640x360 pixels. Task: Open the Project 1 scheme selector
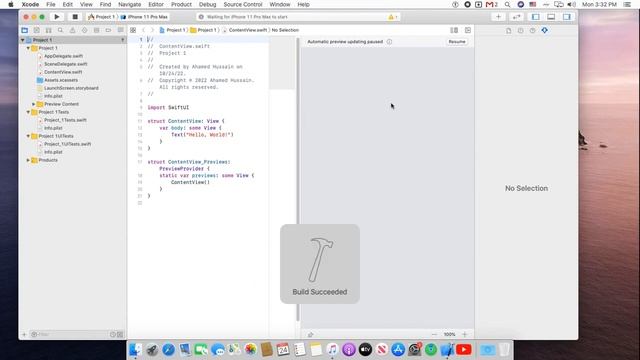pyautogui.click(x=102, y=17)
